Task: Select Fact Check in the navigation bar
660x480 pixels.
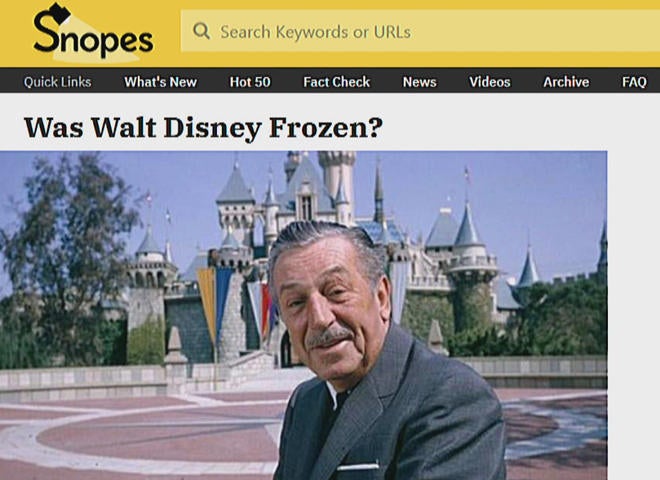Action: [337, 82]
